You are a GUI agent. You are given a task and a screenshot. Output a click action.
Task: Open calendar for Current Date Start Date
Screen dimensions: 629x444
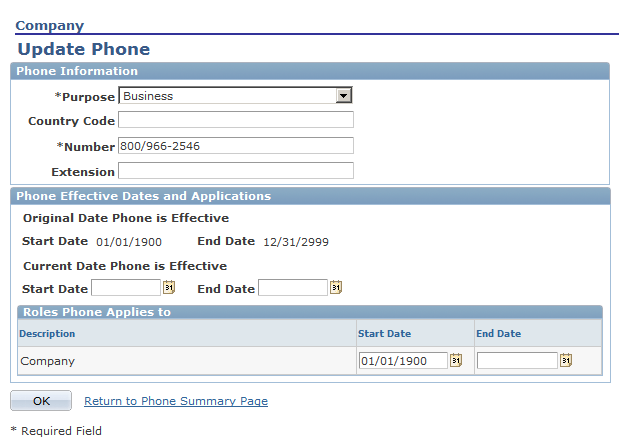169,288
